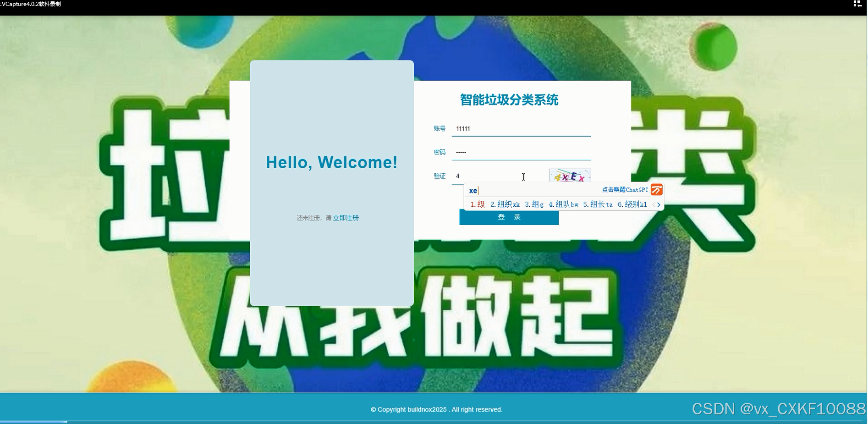Choose IME candidate 3 组
The height and width of the screenshot is (424, 868).
(x=534, y=204)
